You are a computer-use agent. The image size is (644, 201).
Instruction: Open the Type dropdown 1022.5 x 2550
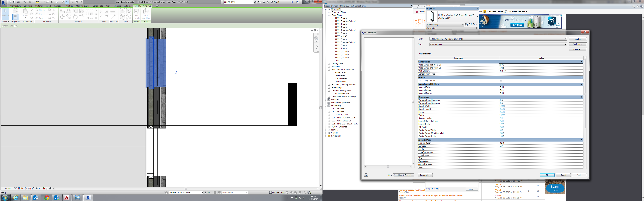pos(565,44)
